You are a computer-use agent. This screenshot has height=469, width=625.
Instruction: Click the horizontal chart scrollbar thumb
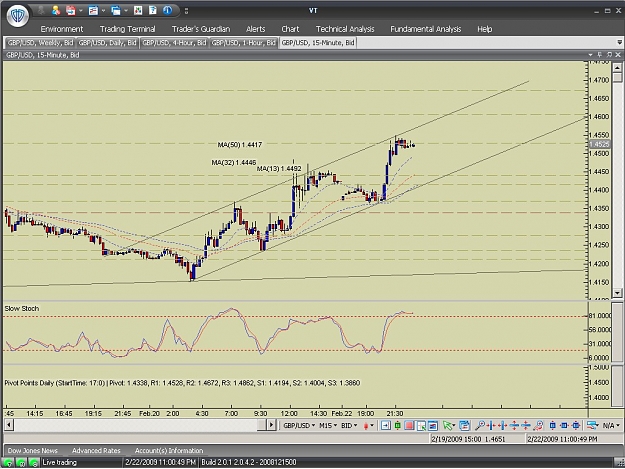[x=261, y=425]
